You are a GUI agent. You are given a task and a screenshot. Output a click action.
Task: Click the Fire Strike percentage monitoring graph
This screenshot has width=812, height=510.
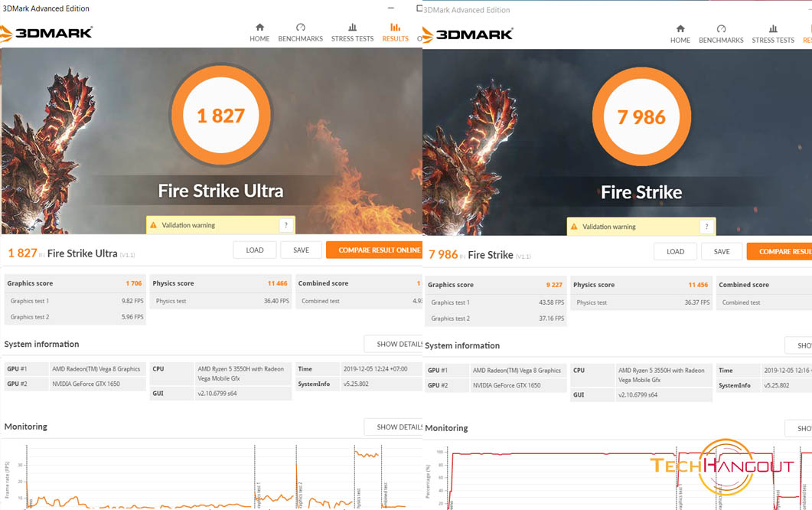(618, 478)
